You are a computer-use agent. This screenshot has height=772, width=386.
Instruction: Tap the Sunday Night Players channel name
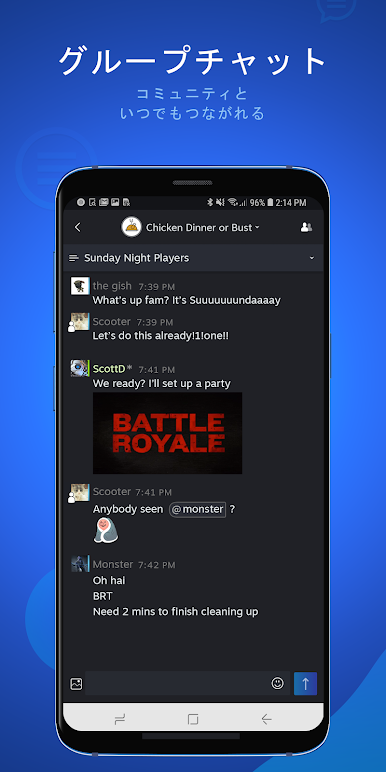136,258
